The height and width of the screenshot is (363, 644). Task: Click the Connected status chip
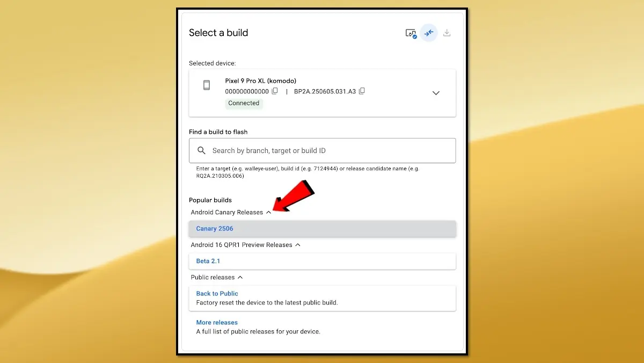pos(244,103)
